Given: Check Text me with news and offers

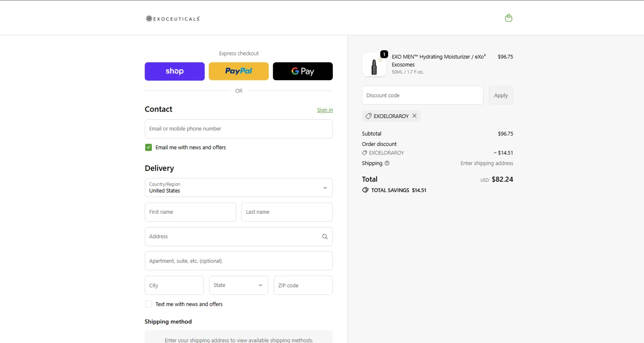Looking at the screenshot, I should click(149, 304).
